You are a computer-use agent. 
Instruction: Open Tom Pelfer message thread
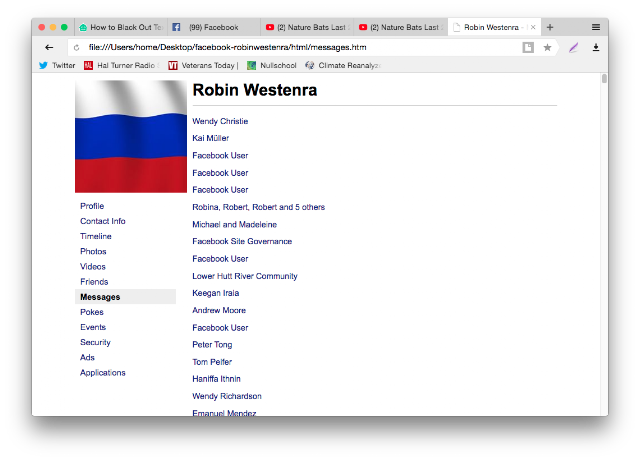(212, 362)
